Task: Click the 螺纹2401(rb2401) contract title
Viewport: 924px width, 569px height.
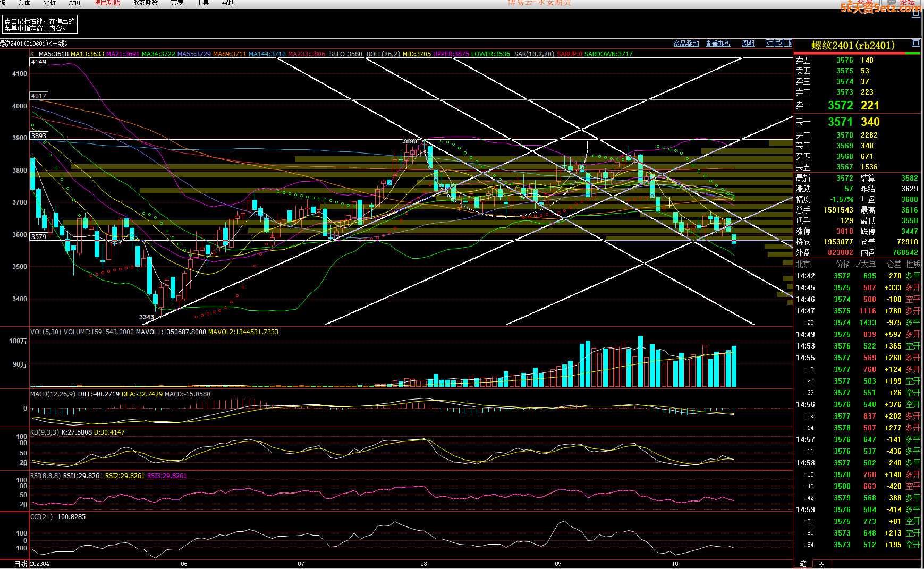Action: coord(853,46)
